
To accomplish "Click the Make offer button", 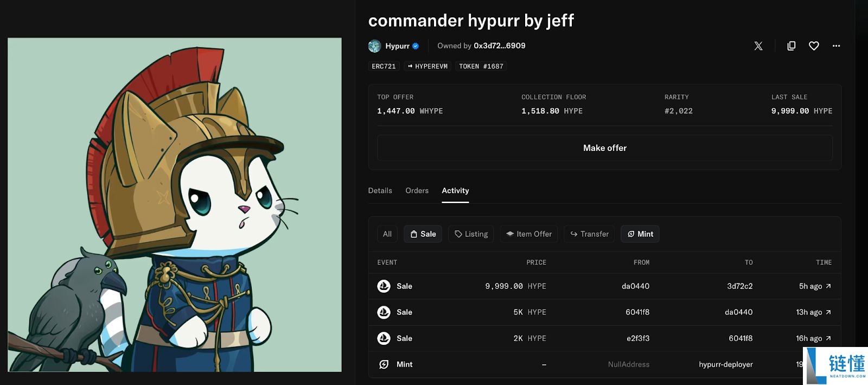I will pos(605,148).
